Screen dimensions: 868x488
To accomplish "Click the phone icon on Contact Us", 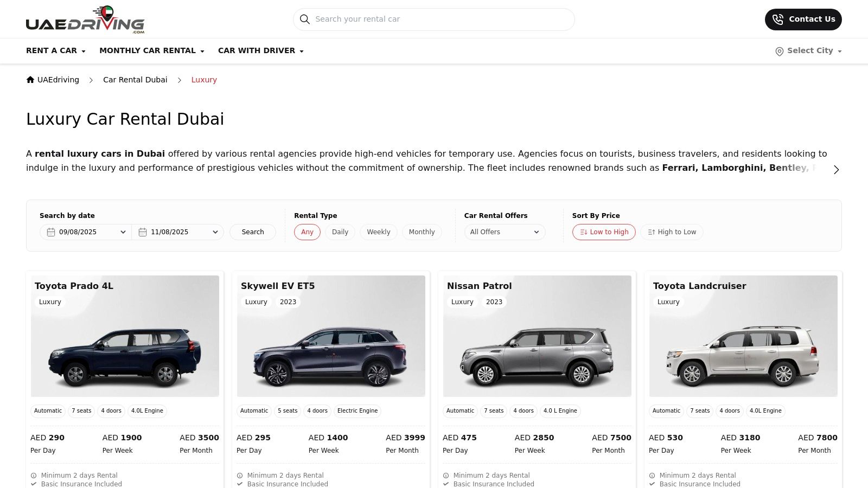I will click(x=777, y=19).
